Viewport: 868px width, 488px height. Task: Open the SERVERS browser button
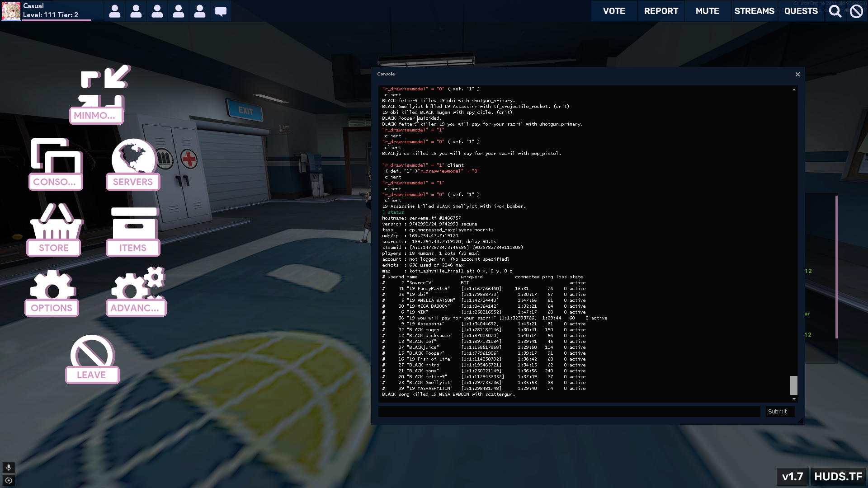pyautogui.click(x=133, y=182)
